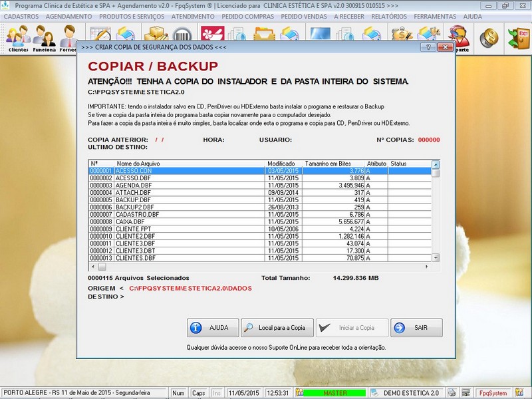Click the blue arrow icon on SAIR button
This screenshot has width=532, height=399.
[400, 328]
